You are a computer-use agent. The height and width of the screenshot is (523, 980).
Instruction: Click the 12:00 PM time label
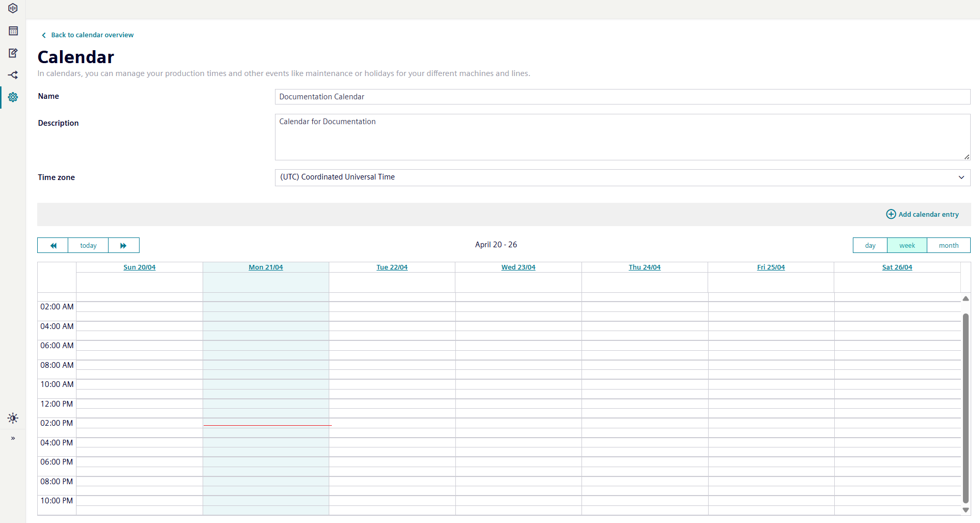tap(57, 404)
